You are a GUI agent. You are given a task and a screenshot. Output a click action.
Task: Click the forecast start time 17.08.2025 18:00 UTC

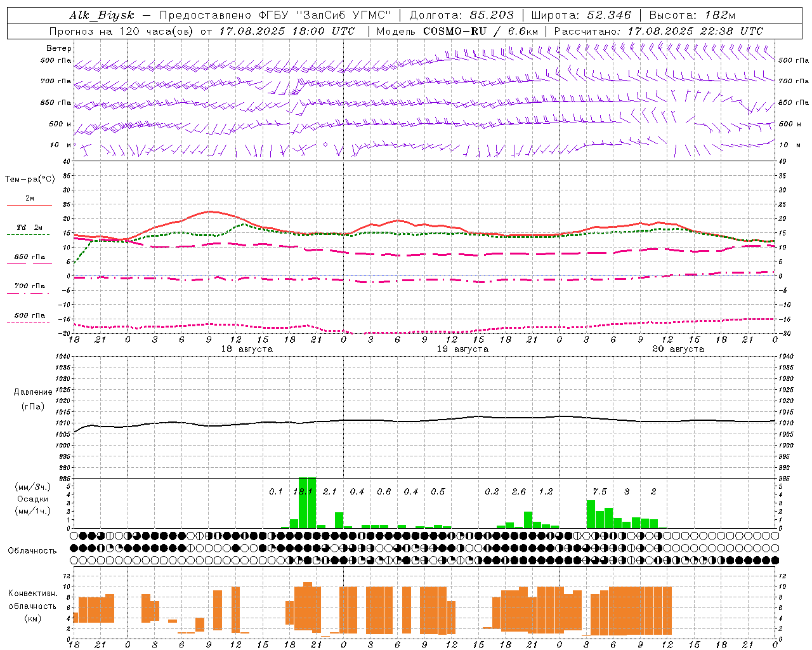point(287,31)
